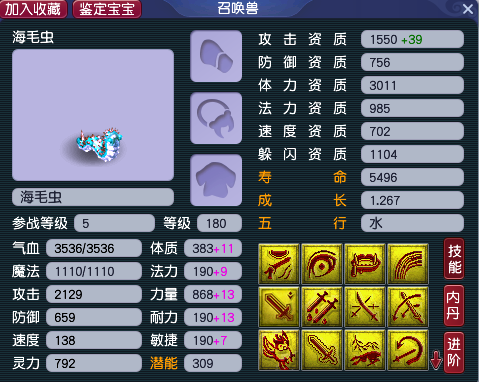
Task: Click the 鉴定宝宝 button
Action: click(x=107, y=9)
